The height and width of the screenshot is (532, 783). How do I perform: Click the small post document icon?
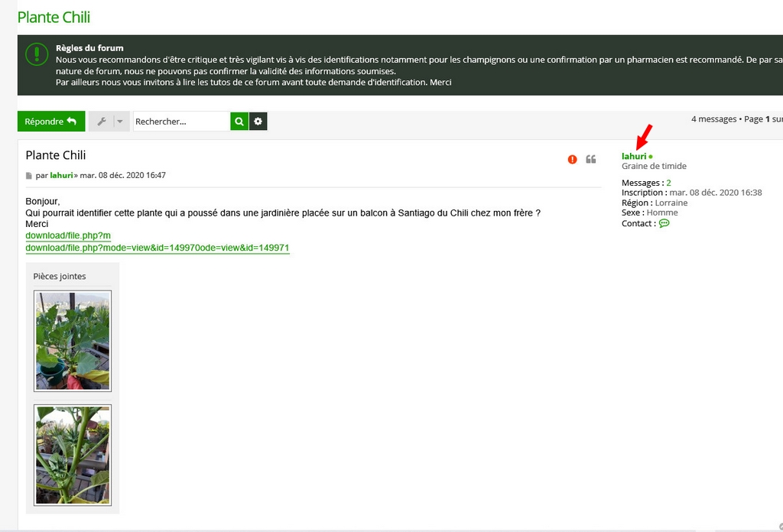pos(29,176)
